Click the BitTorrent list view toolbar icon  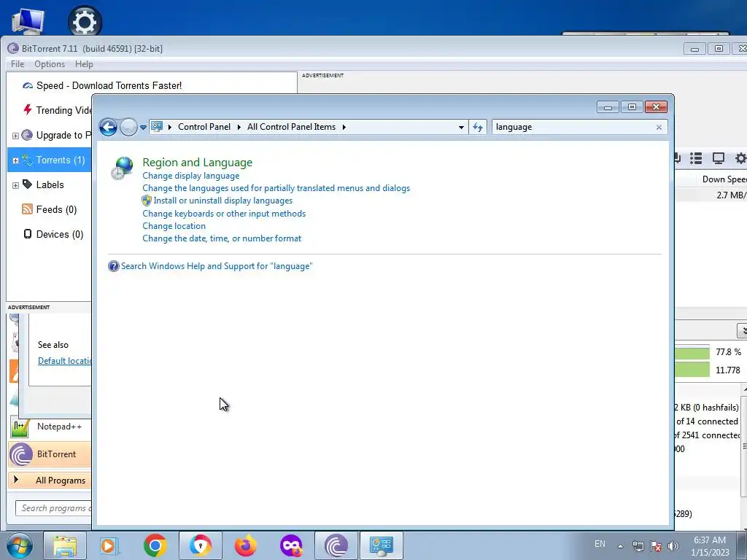696,158
